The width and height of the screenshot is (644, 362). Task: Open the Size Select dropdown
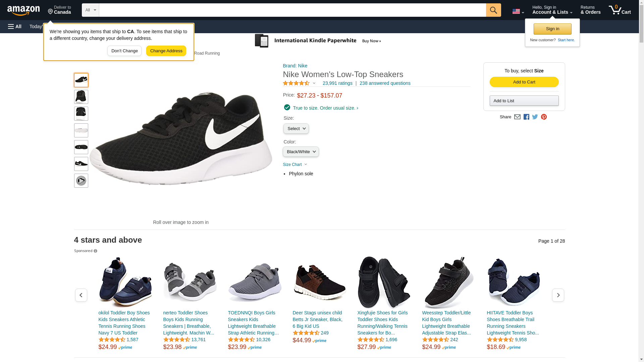pyautogui.click(x=296, y=129)
